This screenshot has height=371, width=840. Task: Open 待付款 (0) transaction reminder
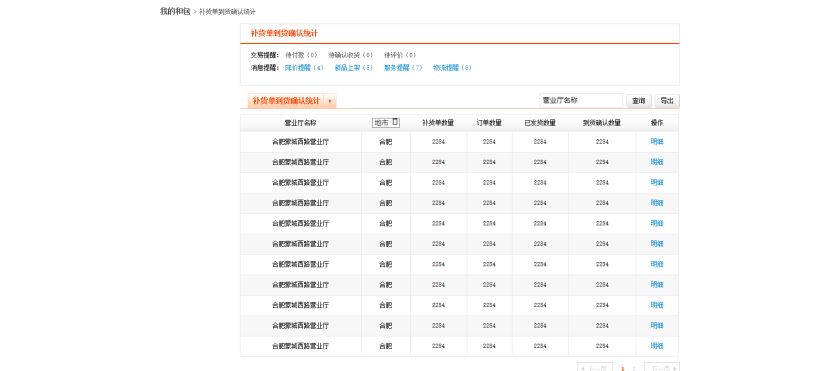302,55
